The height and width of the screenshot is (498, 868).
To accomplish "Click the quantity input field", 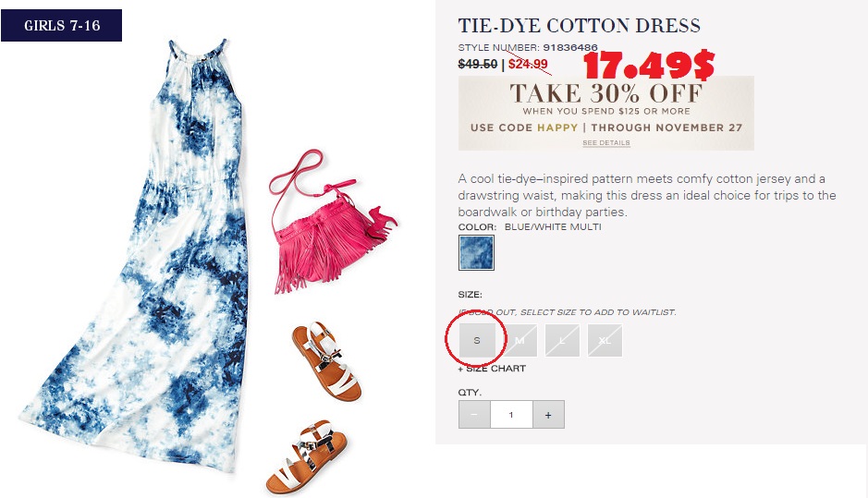I will click(x=511, y=415).
